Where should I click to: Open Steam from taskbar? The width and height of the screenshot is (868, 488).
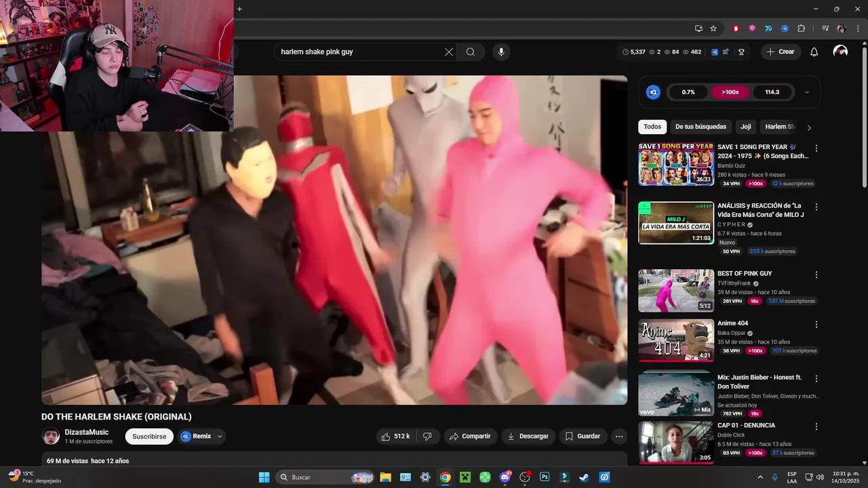pos(585,477)
